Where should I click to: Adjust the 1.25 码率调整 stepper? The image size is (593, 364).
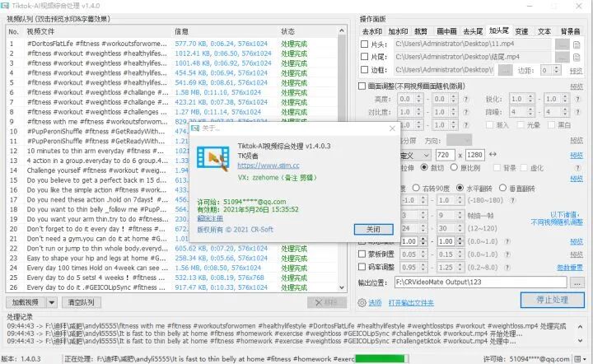460,268
